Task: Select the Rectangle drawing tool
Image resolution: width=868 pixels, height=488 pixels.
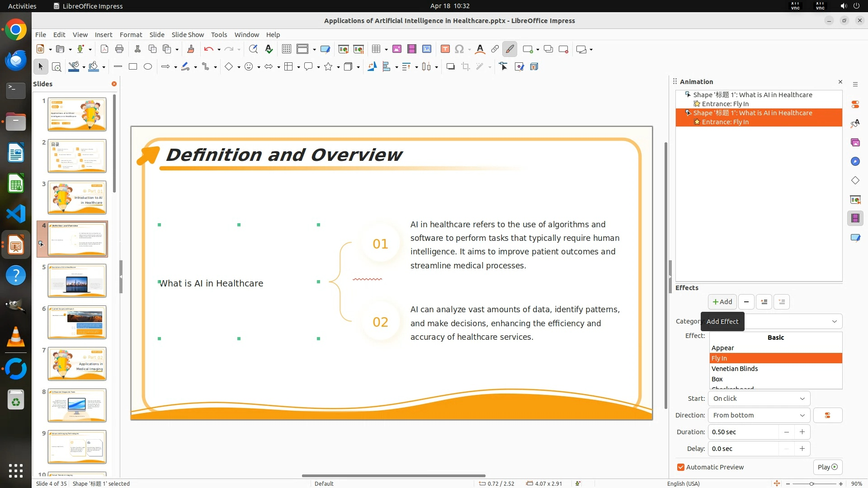Action: [133, 67]
